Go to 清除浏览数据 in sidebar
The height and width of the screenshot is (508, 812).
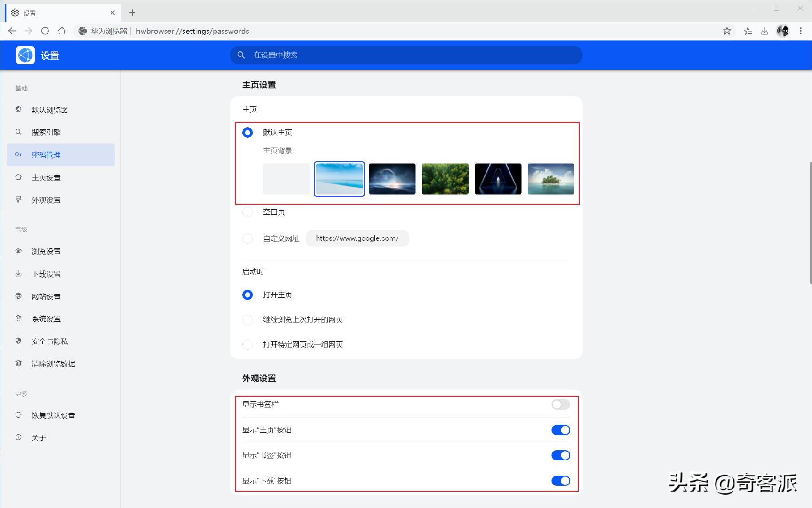53,364
